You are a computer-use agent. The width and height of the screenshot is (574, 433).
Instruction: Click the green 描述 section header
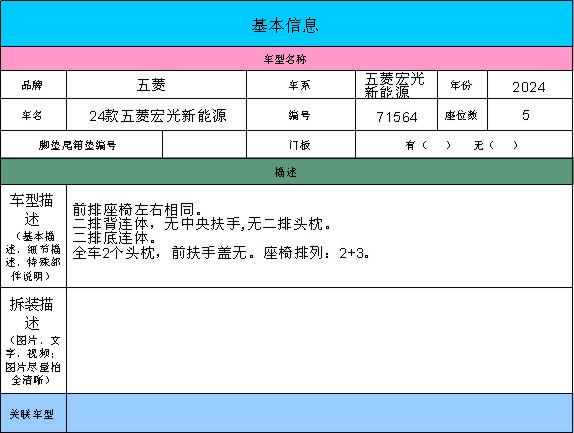click(287, 172)
